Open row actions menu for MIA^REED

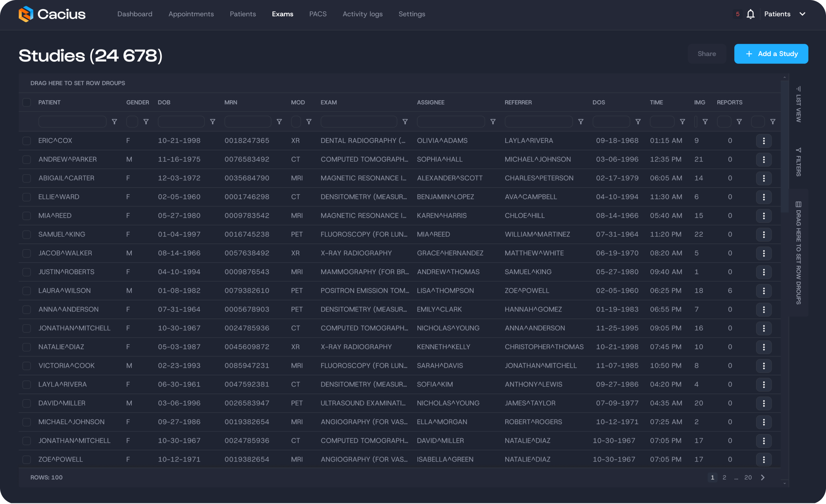coord(764,216)
